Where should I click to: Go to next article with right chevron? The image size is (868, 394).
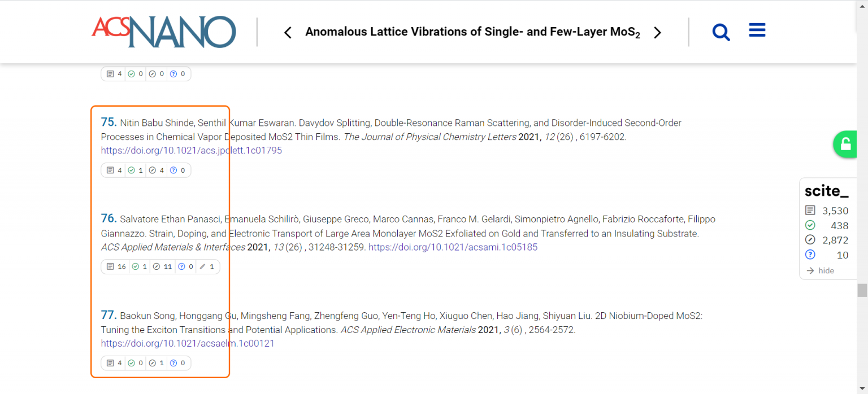point(657,33)
